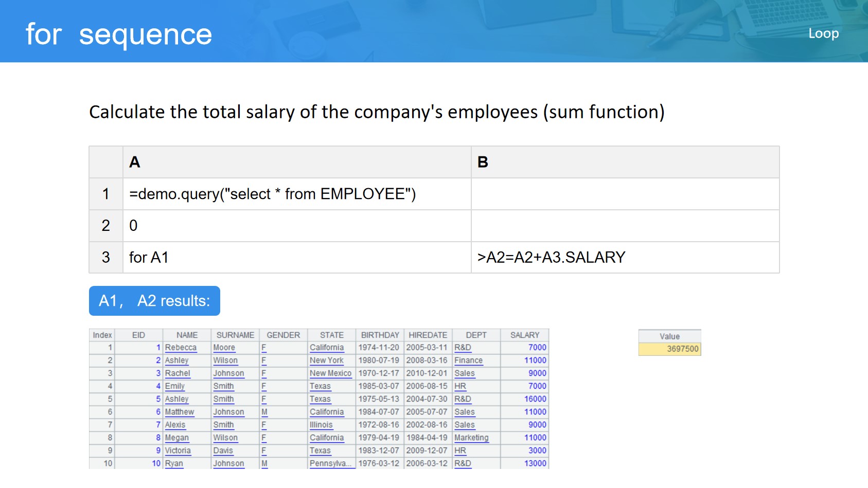Viewport: 868px width, 488px height.
Task: Open the New York state link
Action: (x=326, y=360)
